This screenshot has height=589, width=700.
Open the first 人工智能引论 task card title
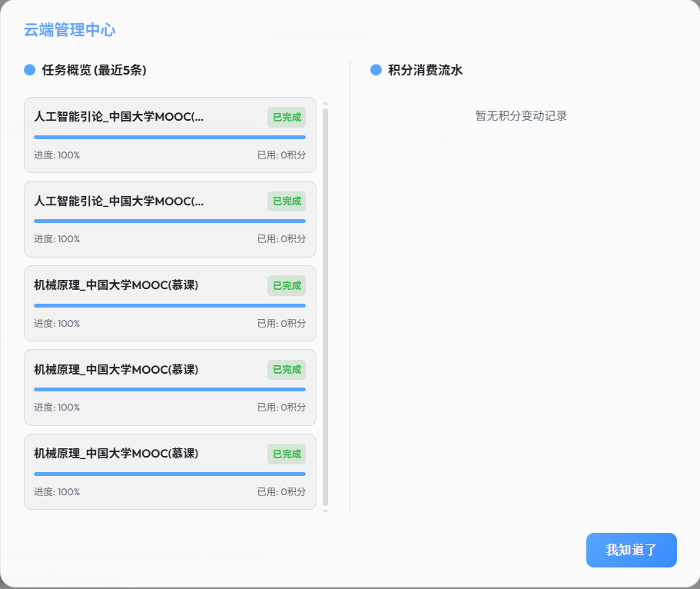point(119,117)
